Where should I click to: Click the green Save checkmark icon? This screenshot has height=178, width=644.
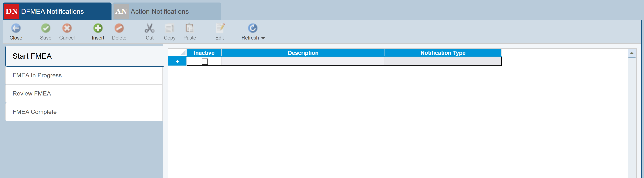pos(45,28)
